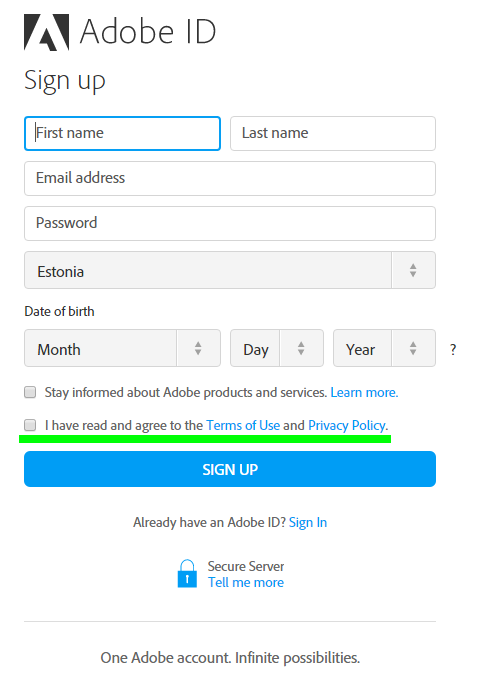
Task: Click the blue SIGN UP button
Action: coord(230,469)
